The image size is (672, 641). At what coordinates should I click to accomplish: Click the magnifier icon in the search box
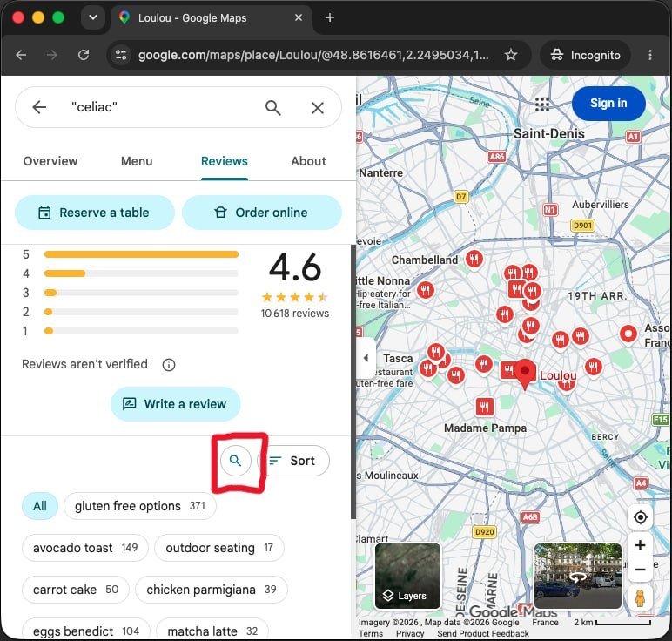[273, 108]
